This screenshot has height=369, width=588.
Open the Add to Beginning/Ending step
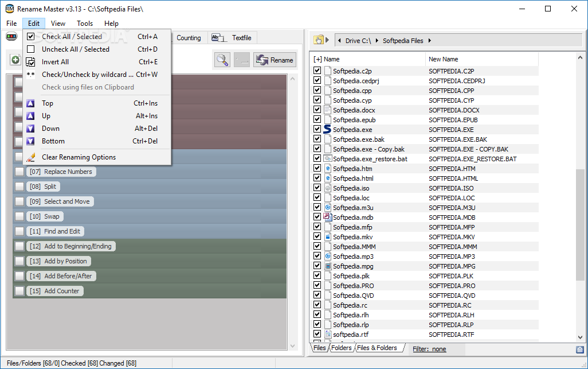click(x=71, y=246)
